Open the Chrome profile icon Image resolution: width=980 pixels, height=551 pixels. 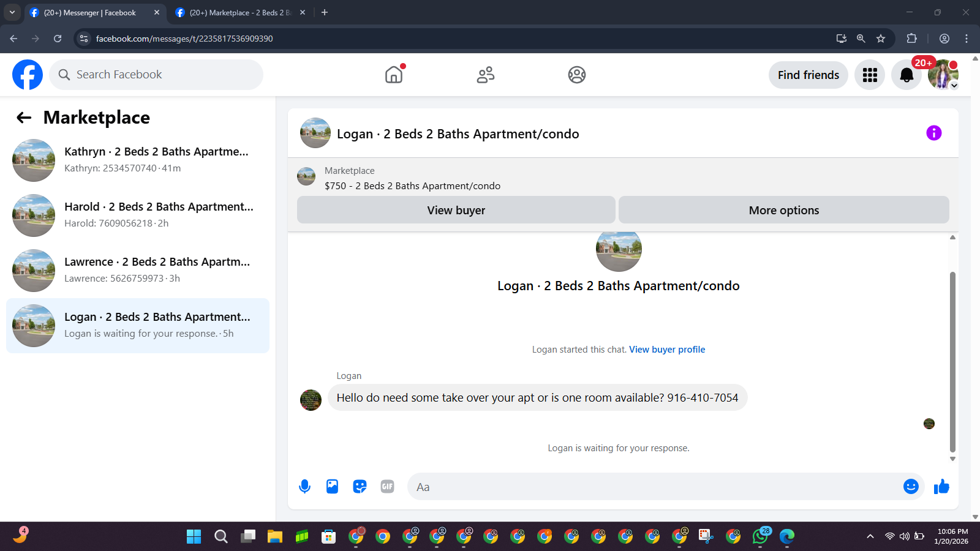944,39
